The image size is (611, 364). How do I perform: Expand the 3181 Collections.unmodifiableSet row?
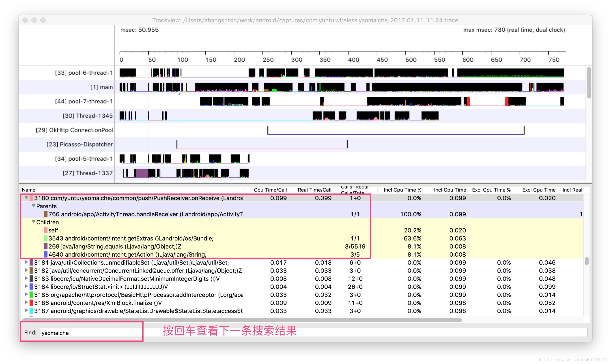(x=26, y=262)
